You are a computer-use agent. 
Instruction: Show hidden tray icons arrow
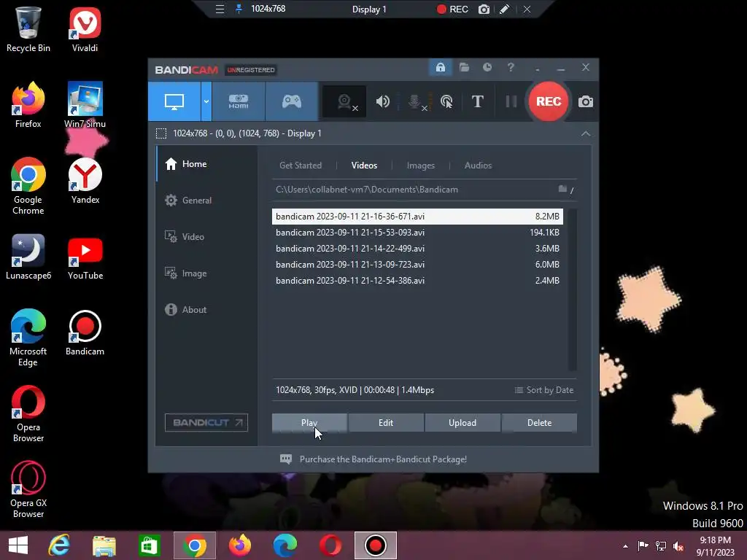coord(625,546)
